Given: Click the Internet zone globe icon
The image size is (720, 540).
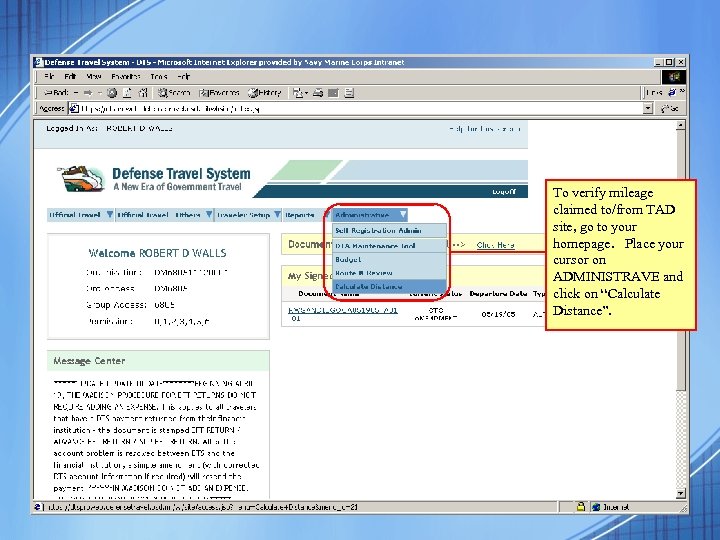Looking at the screenshot, I should pos(596,507).
